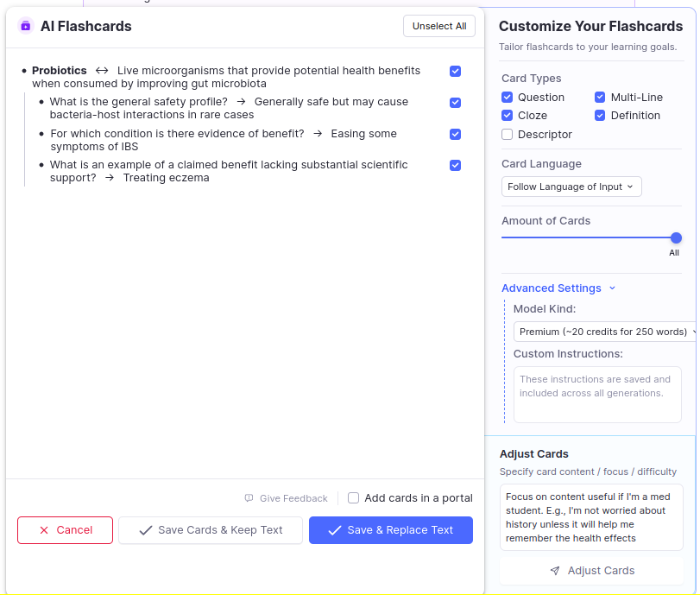Click the Amount of Cards slider handle
Image resolution: width=700 pixels, height=595 pixels.
point(676,238)
